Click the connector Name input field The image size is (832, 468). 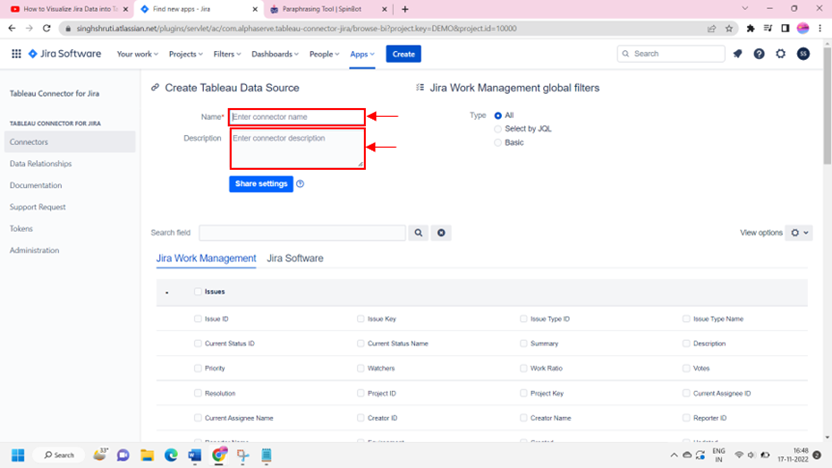point(297,117)
